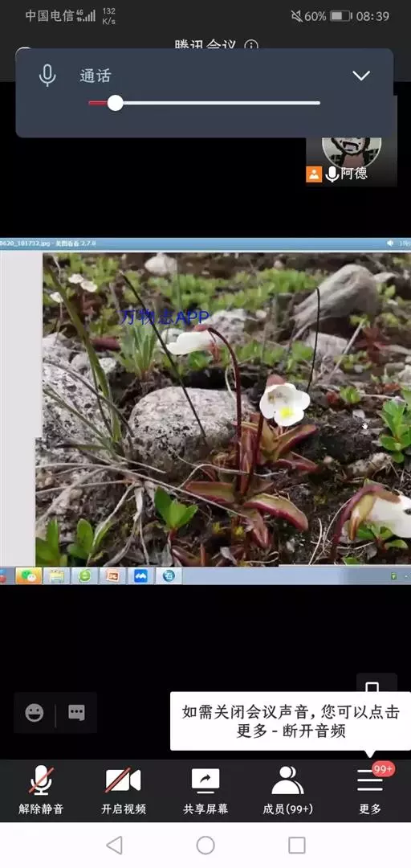Click the 通话 call volume slider track
This screenshot has height=868, width=411.
[204, 103]
